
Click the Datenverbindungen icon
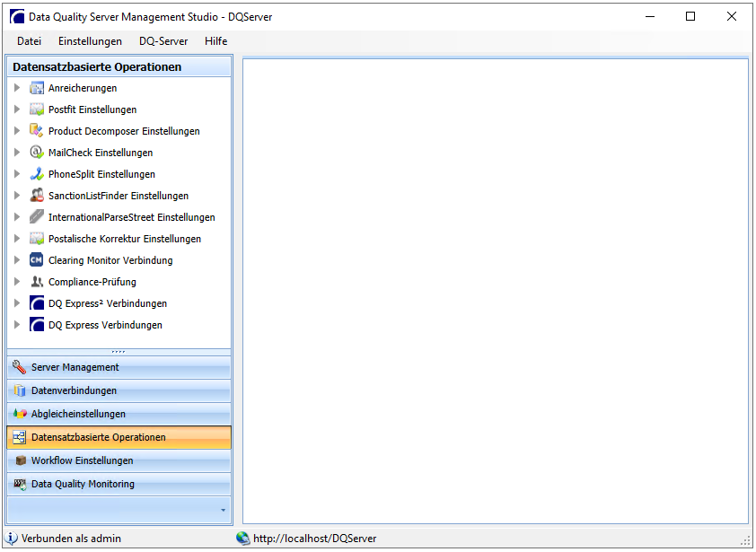click(19, 390)
